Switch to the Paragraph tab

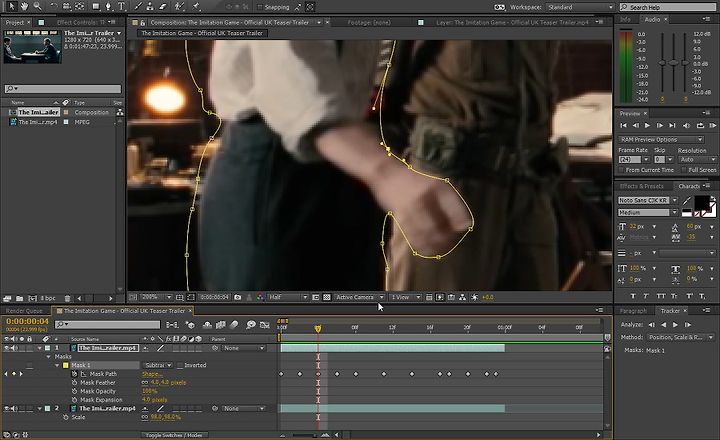coord(633,311)
